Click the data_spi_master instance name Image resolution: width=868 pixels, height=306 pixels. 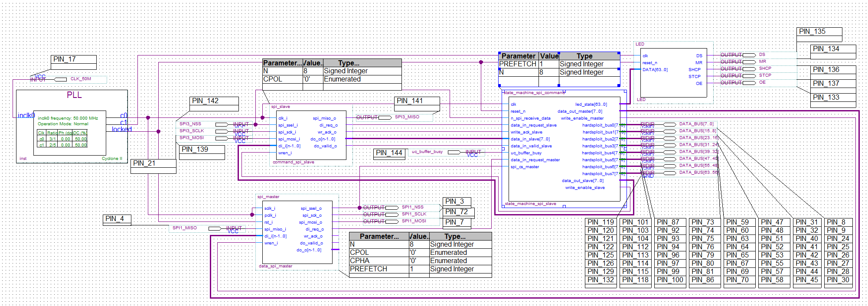pyautogui.click(x=276, y=266)
